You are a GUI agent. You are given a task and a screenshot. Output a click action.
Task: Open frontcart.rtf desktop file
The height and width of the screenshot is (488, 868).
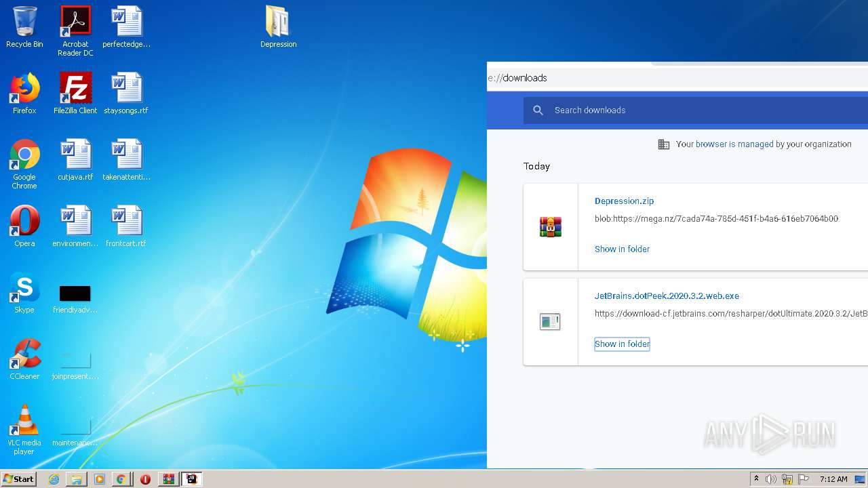coord(126,226)
